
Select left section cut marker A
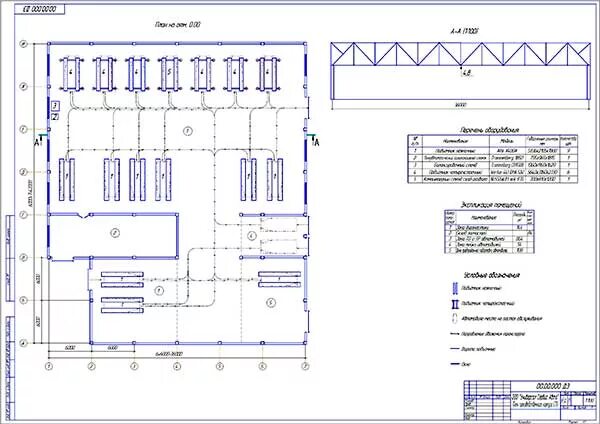(x=39, y=140)
